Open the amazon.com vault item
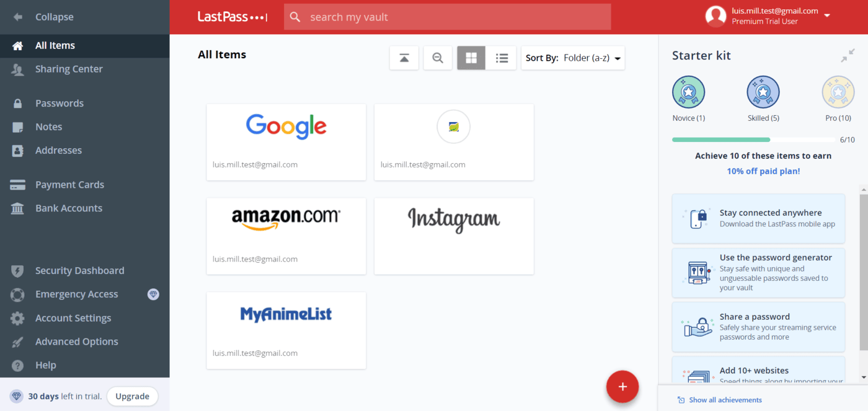Image resolution: width=868 pixels, height=411 pixels. coord(286,236)
